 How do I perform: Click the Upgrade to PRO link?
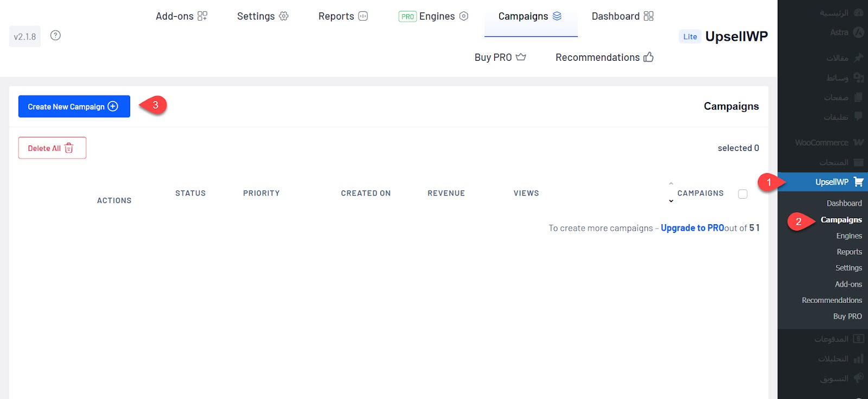(692, 228)
